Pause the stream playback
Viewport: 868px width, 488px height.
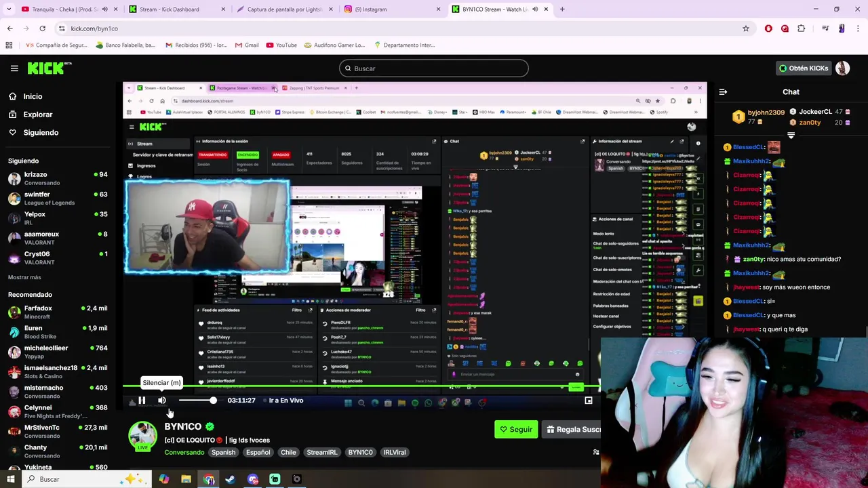click(x=142, y=401)
